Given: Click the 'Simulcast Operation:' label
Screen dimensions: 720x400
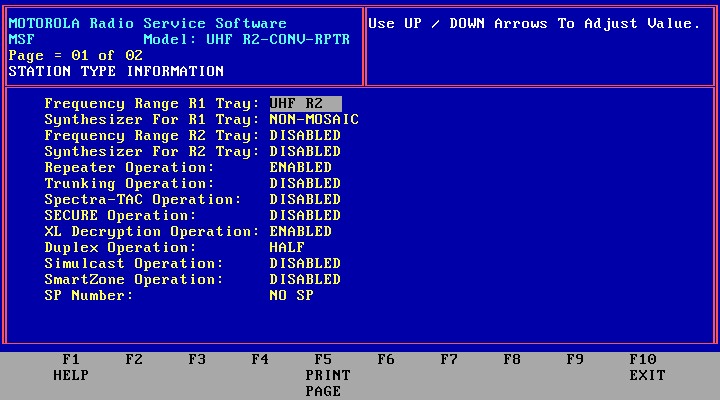Looking at the screenshot, I should (134, 264).
